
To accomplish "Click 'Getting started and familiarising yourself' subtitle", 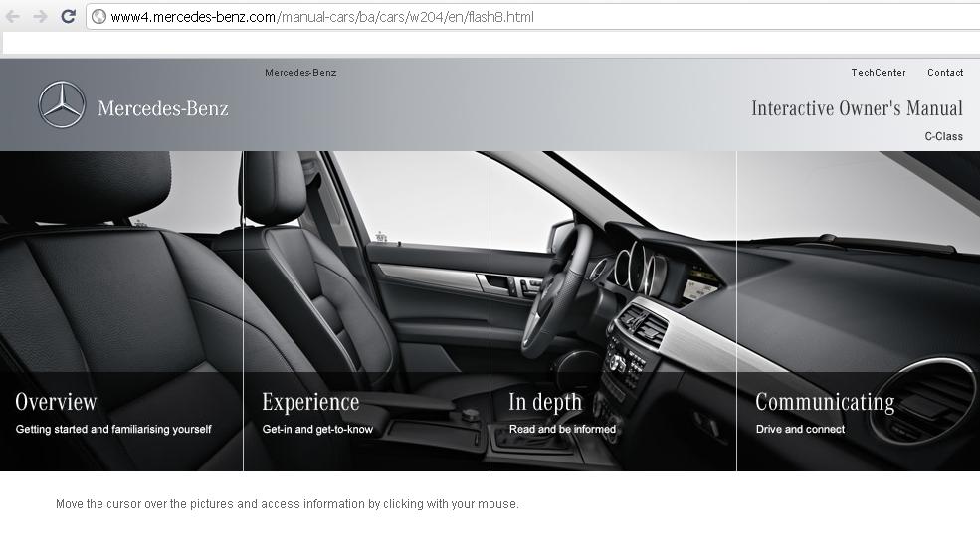I will pos(113,429).
